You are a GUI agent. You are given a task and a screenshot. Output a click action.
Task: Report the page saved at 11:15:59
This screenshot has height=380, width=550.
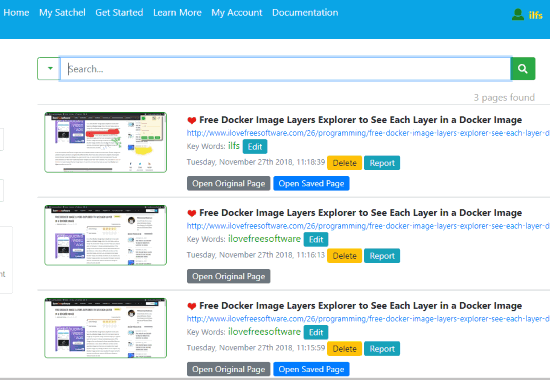click(382, 349)
